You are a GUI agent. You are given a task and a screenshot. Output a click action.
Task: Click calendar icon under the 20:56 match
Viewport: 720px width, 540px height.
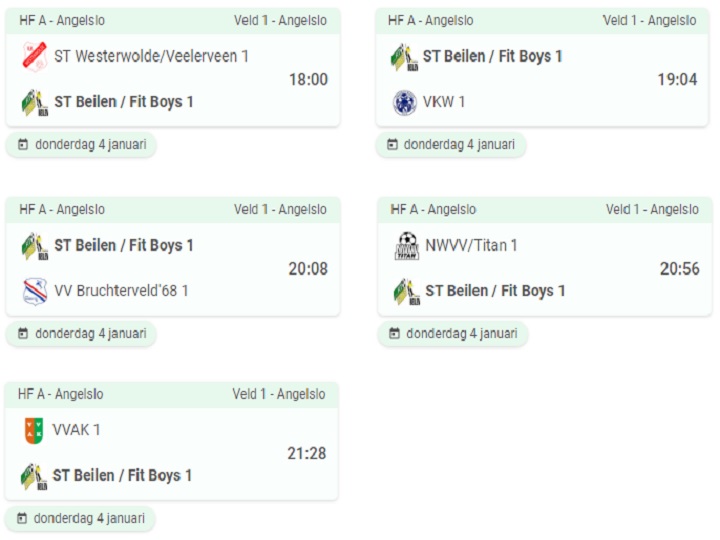click(394, 333)
